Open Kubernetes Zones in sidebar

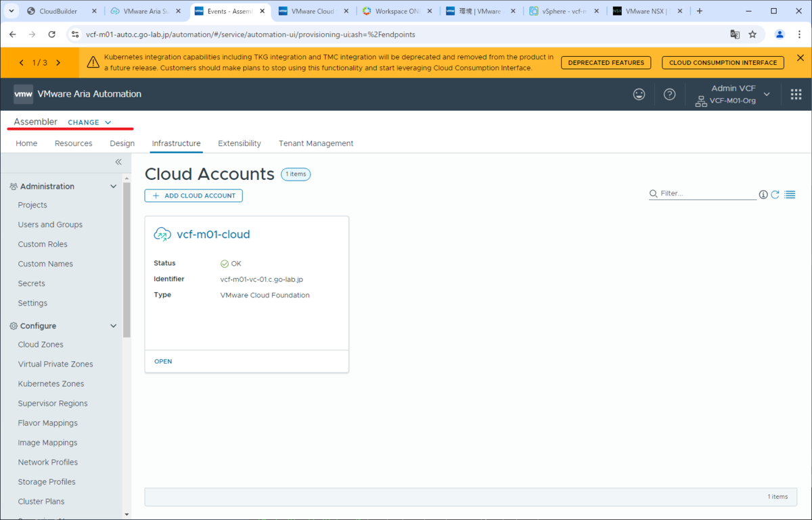click(x=51, y=383)
